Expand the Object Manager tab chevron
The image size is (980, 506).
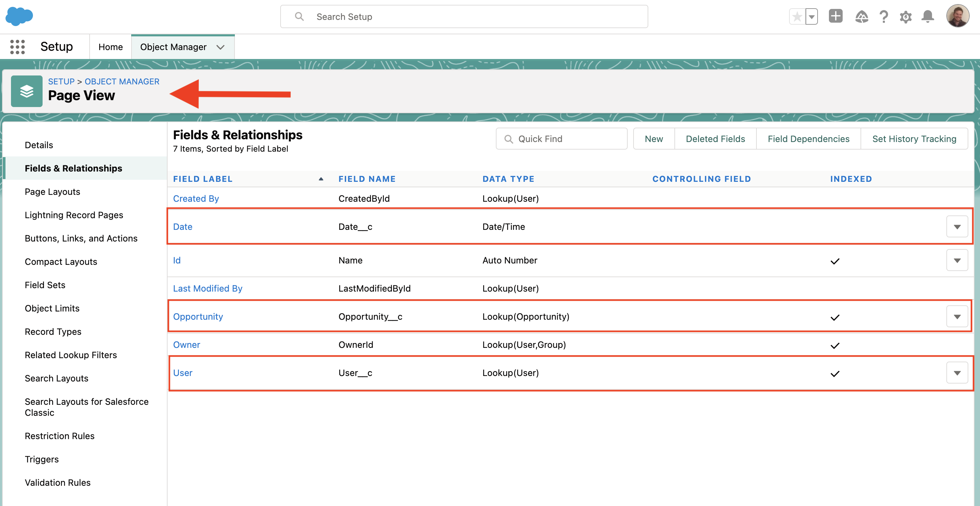pos(220,47)
